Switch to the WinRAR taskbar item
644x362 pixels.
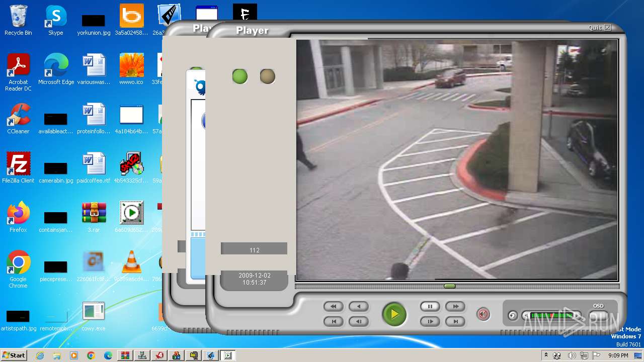(x=125, y=355)
